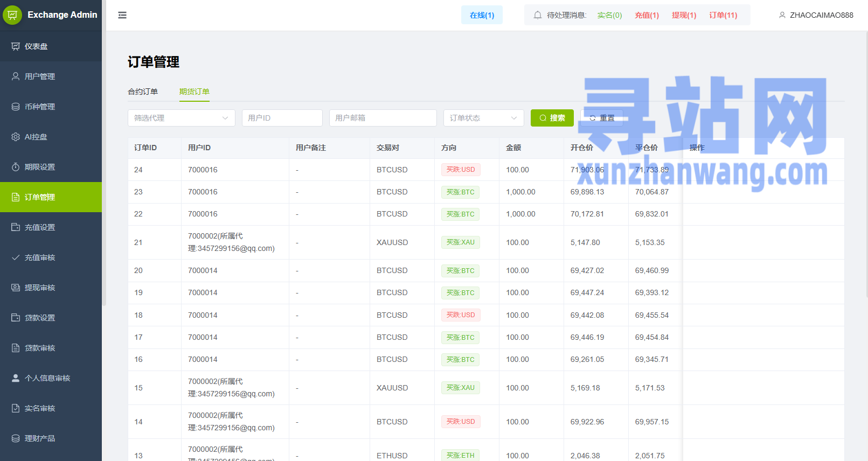
Task: Click the 订单管理 sidebar document icon
Action: [x=16, y=197]
